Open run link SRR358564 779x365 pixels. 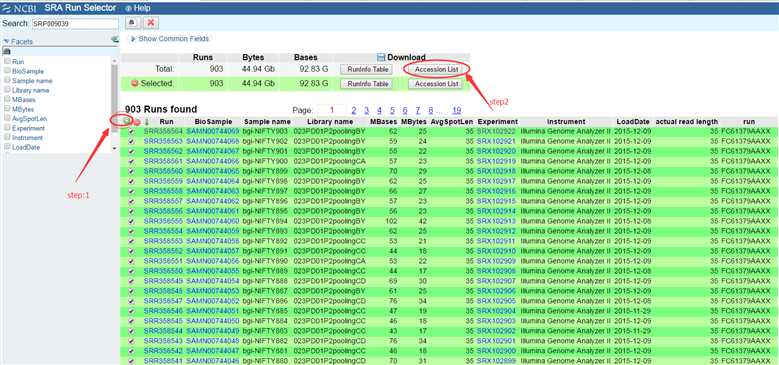point(163,132)
